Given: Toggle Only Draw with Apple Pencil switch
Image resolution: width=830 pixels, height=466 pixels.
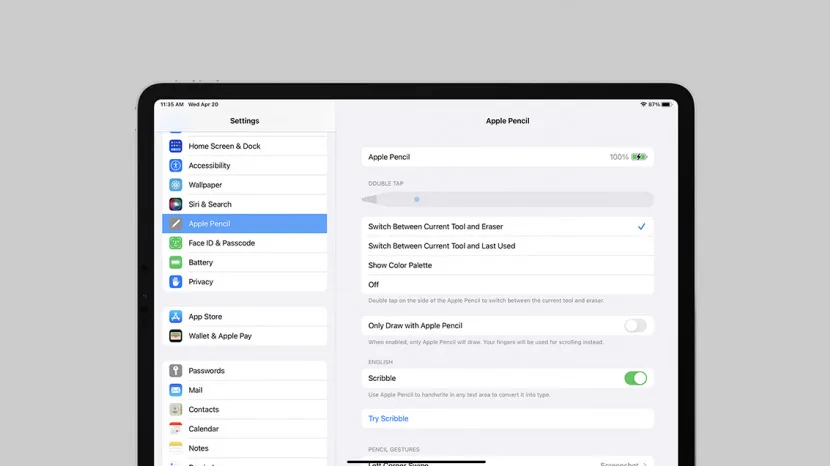Looking at the screenshot, I should point(635,326).
